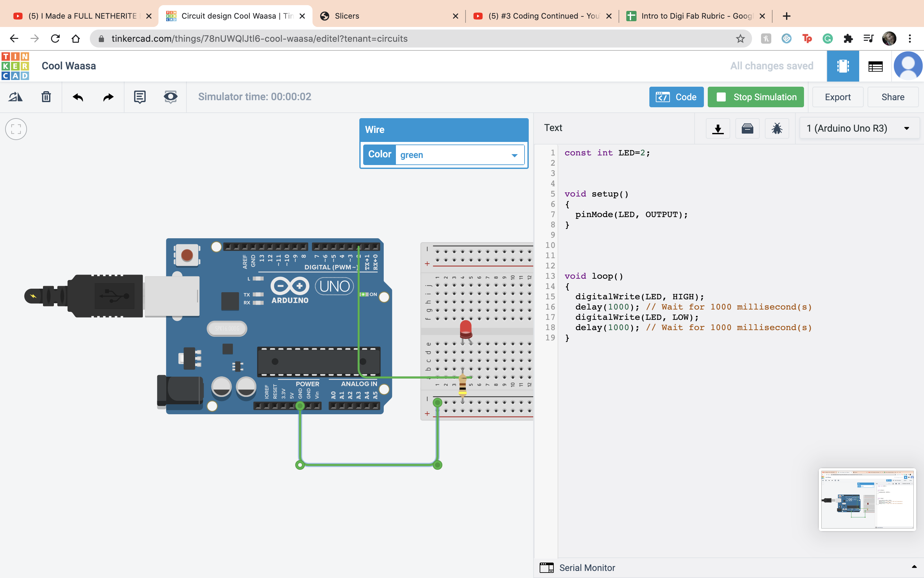Click the Export button

coord(838,97)
